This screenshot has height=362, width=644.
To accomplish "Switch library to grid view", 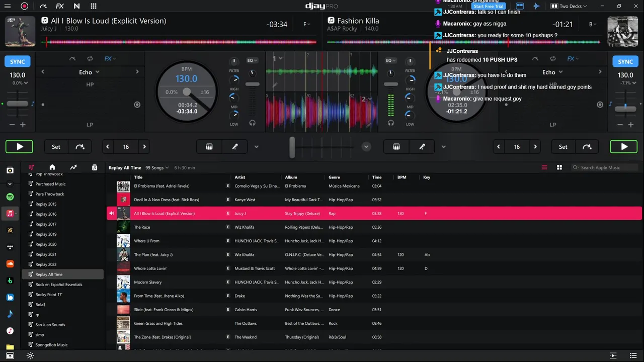I will point(559,167).
